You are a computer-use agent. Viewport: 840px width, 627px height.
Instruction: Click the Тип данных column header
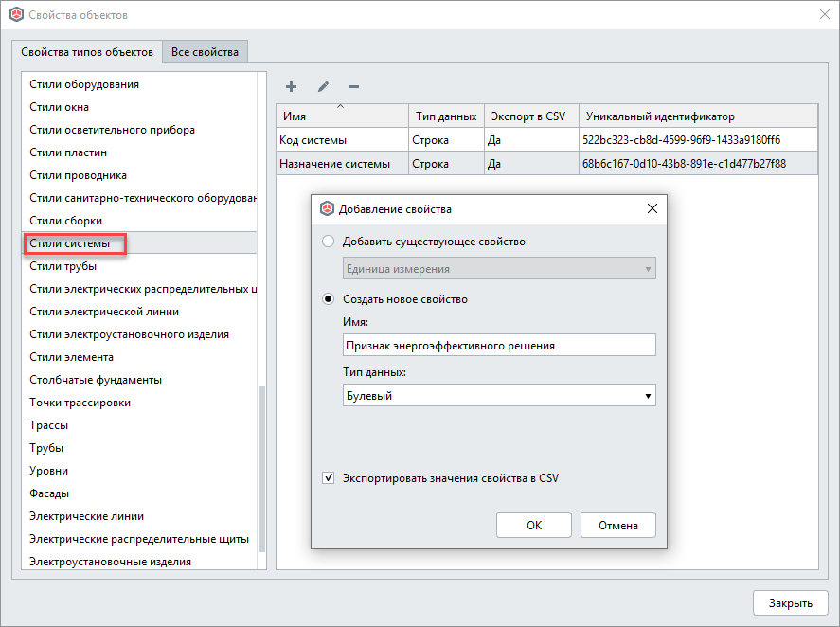click(446, 116)
